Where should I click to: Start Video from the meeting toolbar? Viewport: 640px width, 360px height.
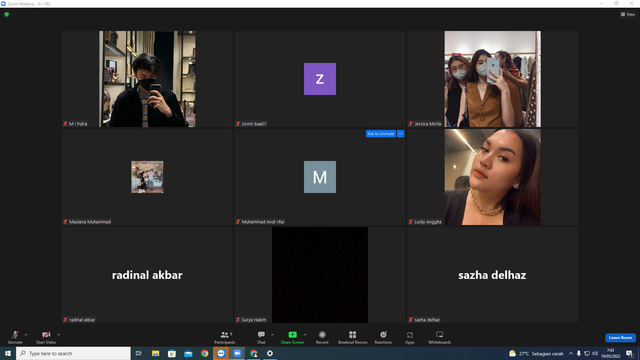46,337
